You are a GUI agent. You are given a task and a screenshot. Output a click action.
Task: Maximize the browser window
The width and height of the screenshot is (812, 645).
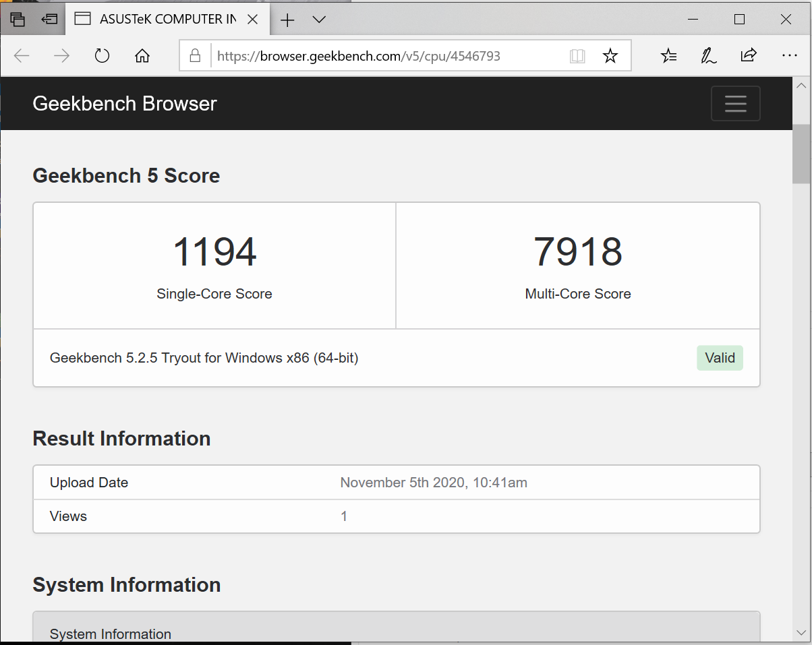coord(739,20)
